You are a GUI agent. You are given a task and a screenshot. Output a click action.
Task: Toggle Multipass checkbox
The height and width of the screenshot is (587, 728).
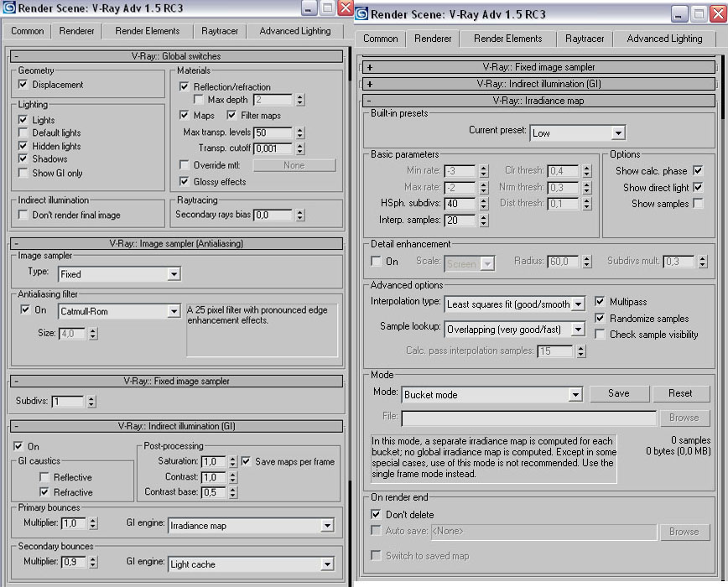[x=600, y=302]
